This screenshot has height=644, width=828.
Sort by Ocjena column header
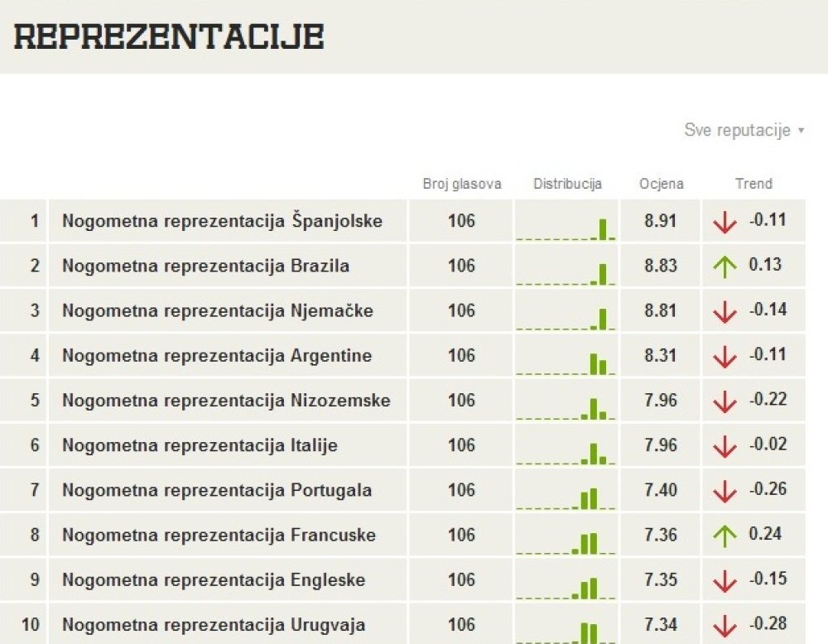tap(661, 184)
